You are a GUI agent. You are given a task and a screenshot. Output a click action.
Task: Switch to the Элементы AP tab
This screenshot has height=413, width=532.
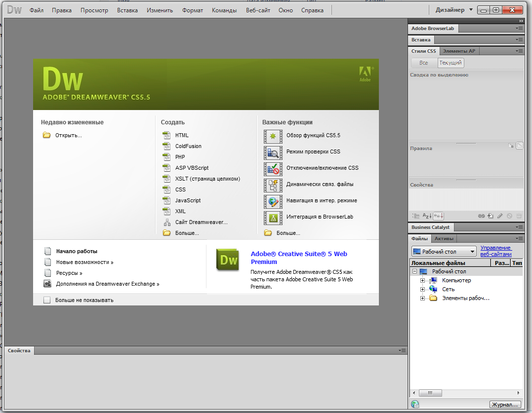[x=459, y=51]
